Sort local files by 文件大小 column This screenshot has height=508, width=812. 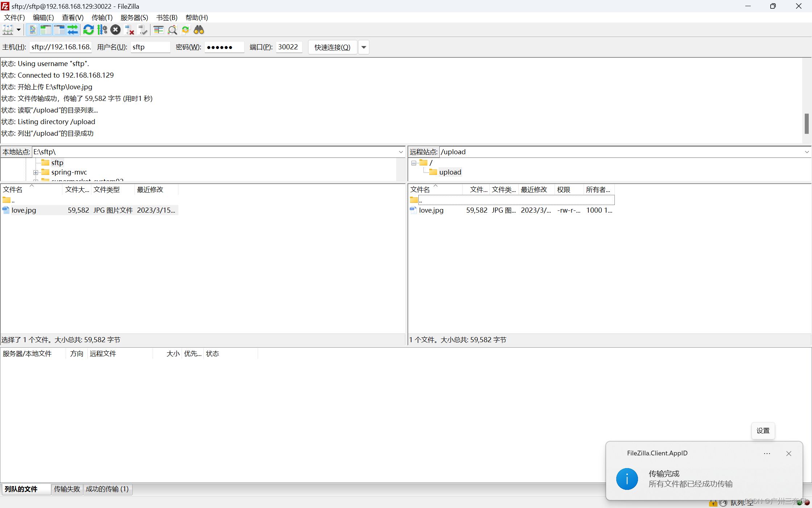(77, 189)
